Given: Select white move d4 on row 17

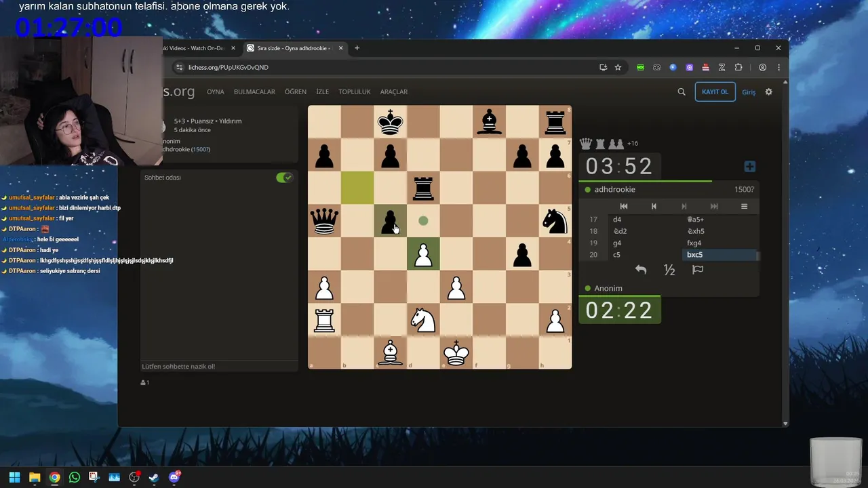Looking at the screenshot, I should click(645, 220).
